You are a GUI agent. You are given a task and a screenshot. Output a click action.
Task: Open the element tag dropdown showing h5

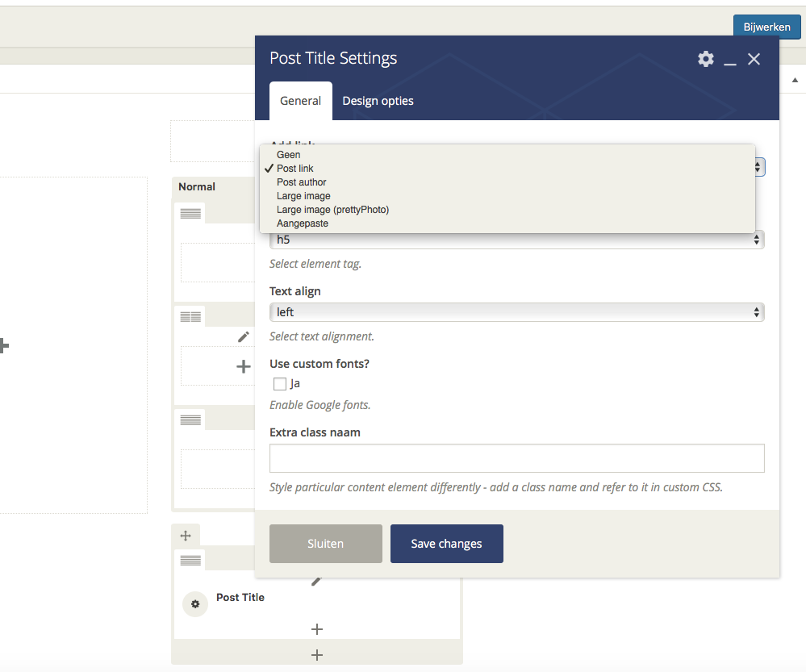pos(516,240)
